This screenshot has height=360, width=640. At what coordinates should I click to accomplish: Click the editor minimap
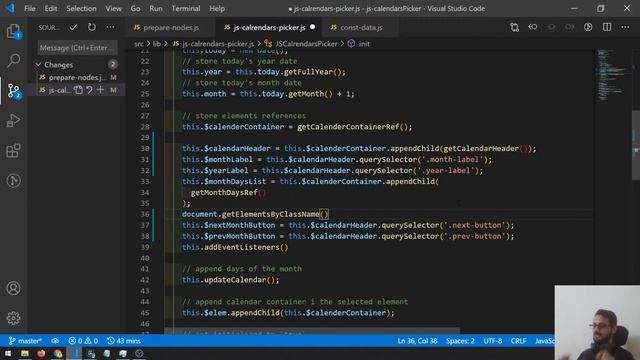[x=613, y=74]
